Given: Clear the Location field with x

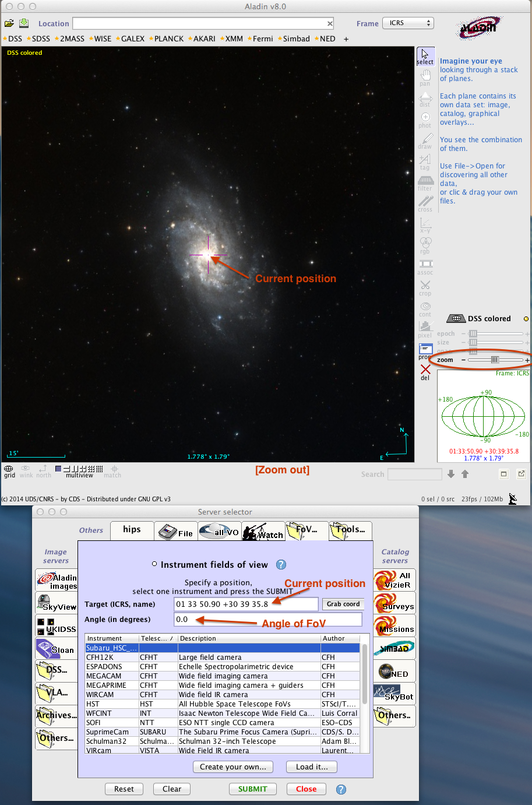Looking at the screenshot, I should [x=330, y=23].
